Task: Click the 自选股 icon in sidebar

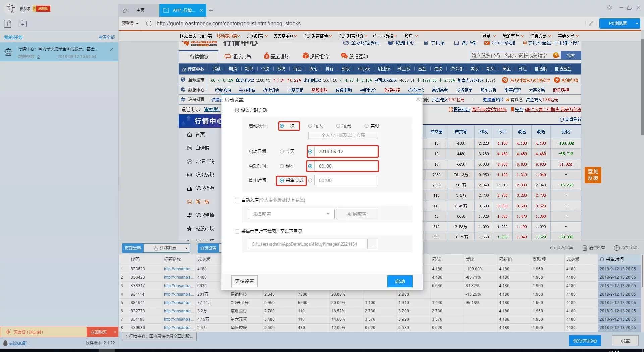Action: coord(190,148)
